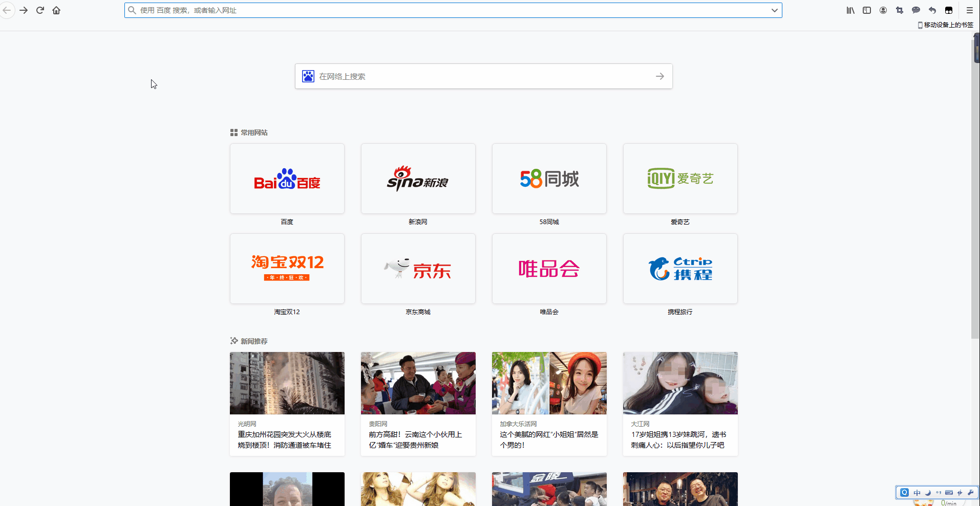Open the Ctrip 携程 site tile
This screenshot has width=980, height=506.
tap(680, 269)
